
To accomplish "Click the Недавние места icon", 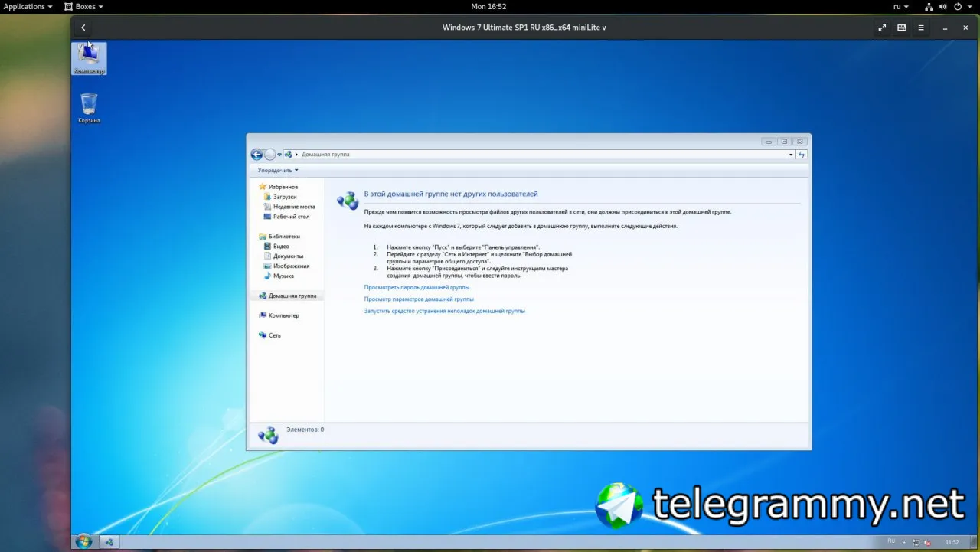I will [267, 207].
